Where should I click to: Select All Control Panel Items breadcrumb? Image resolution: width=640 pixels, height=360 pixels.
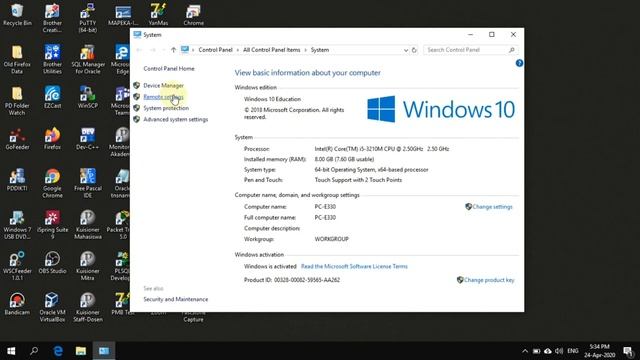coord(271,50)
